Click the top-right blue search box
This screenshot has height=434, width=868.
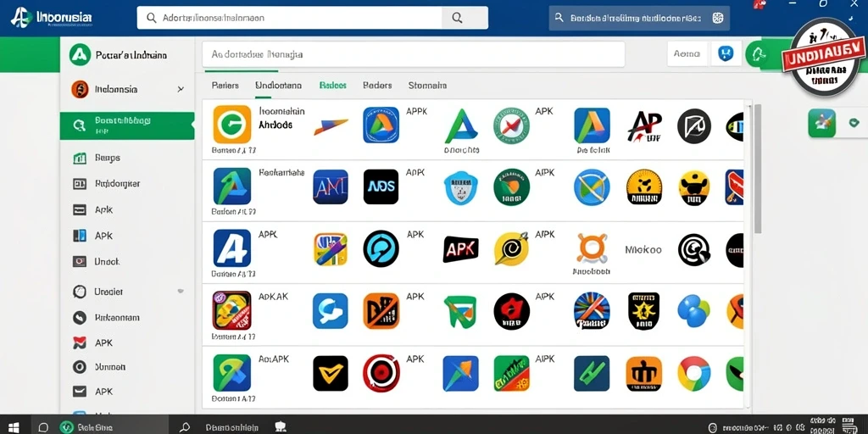pos(639,18)
